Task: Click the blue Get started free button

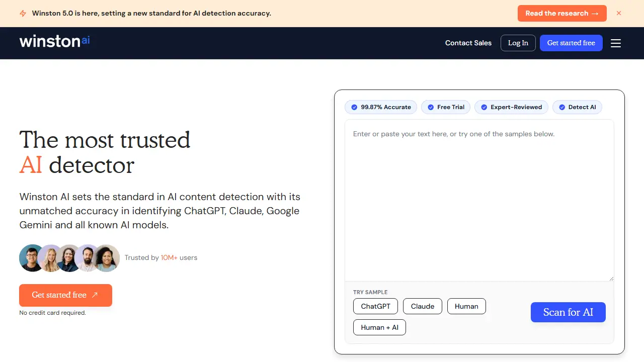Action: click(x=571, y=43)
